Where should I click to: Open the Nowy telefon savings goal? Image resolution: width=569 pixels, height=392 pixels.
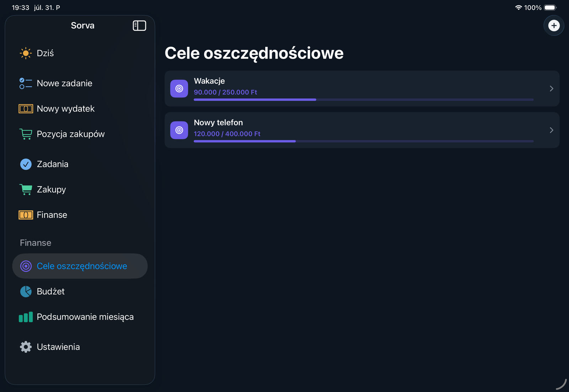pyautogui.click(x=362, y=130)
